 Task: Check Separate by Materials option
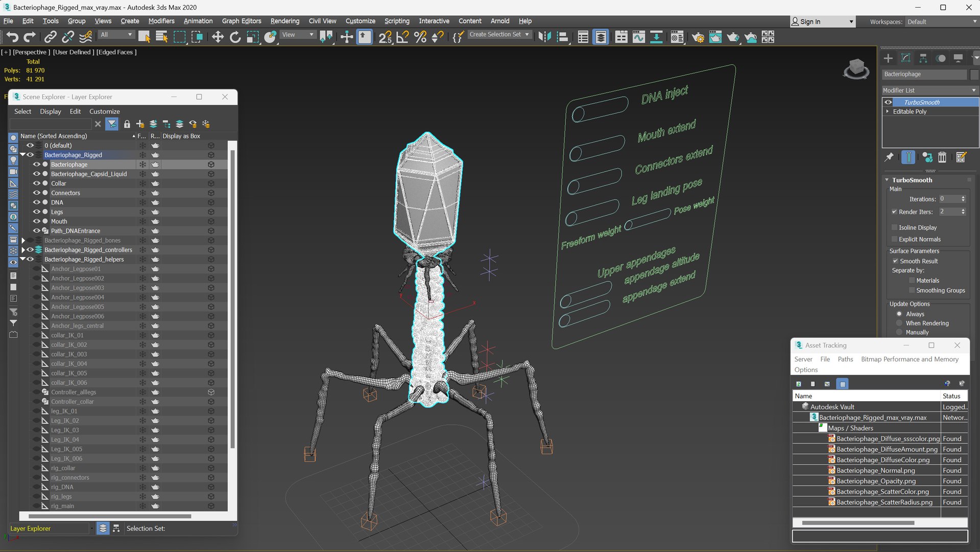click(x=912, y=281)
